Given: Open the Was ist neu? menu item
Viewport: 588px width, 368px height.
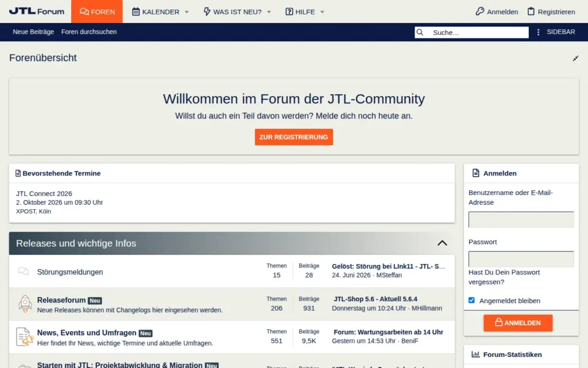Looking at the screenshot, I should click(233, 11).
